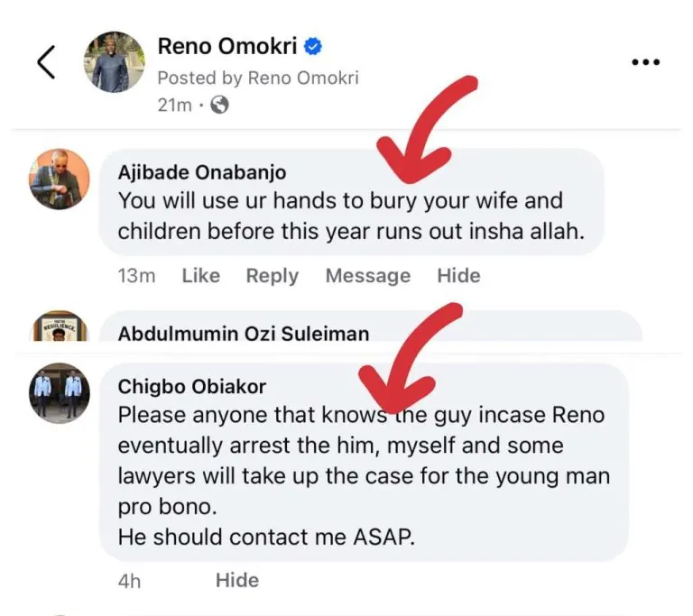This screenshot has width=693, height=616.
Task: Tap the 4h comment timestamp
Action: click(130, 582)
